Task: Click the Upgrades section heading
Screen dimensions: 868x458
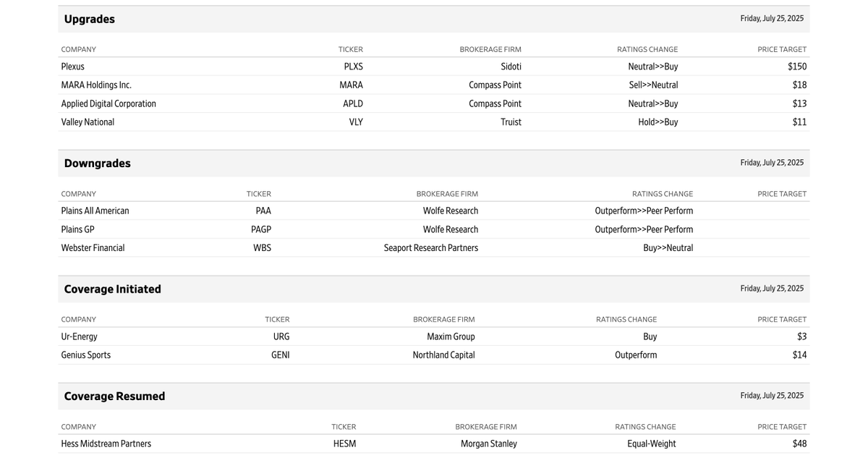Action: click(90, 20)
